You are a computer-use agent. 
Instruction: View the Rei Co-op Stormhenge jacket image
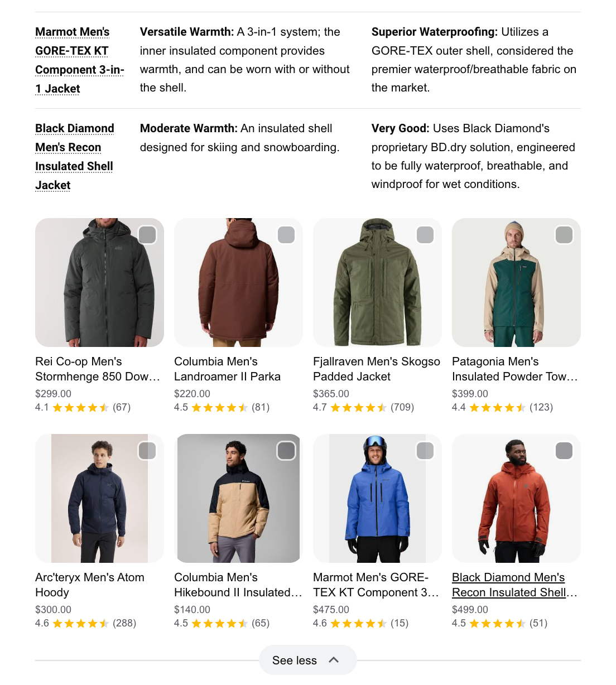(x=99, y=282)
